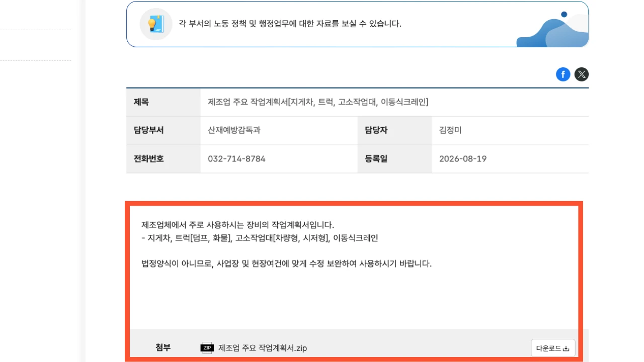Select the title text starting with 제조업 주요 작업계획서[지게차

(318, 102)
